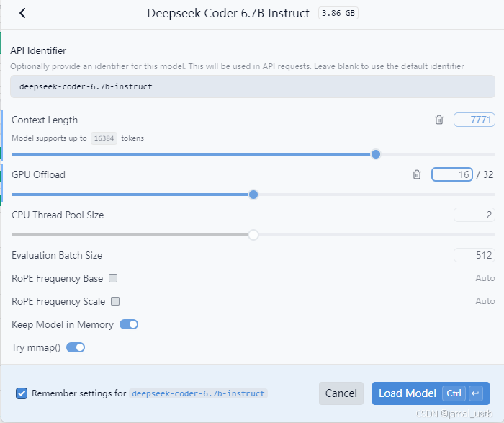
Task: Click the "/ 32" GPU layers total text
Action: pos(485,174)
